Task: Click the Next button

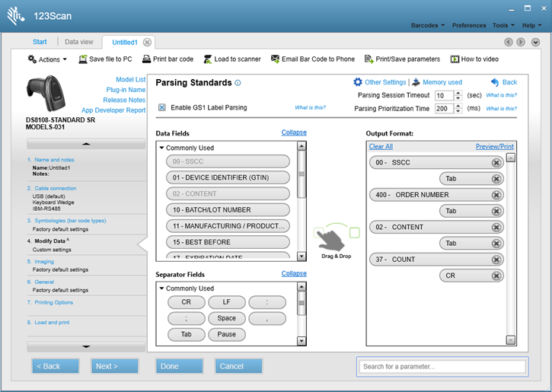Action: tap(115, 366)
